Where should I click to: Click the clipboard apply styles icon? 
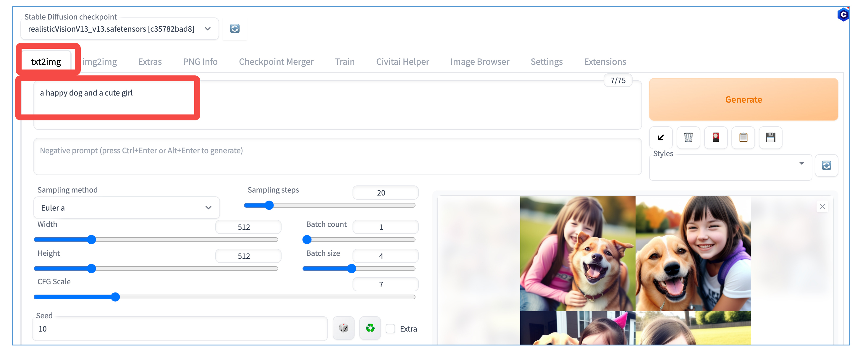pyautogui.click(x=743, y=137)
